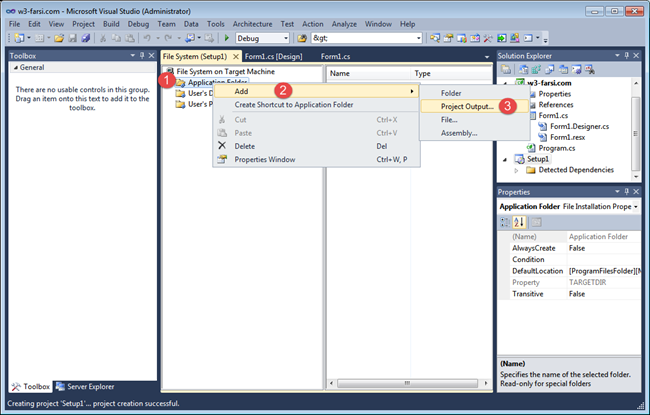
Task: Open the Toolbox panel window-position dropdown
Action: 133,56
